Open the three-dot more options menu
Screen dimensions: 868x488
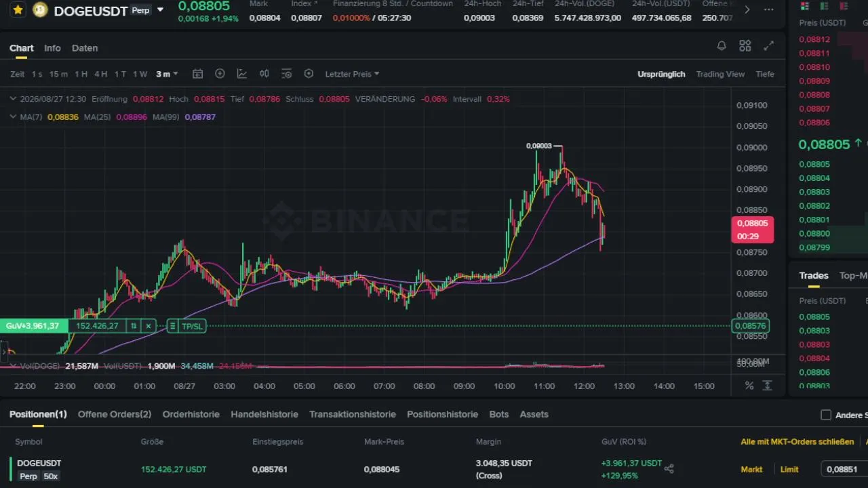point(768,9)
